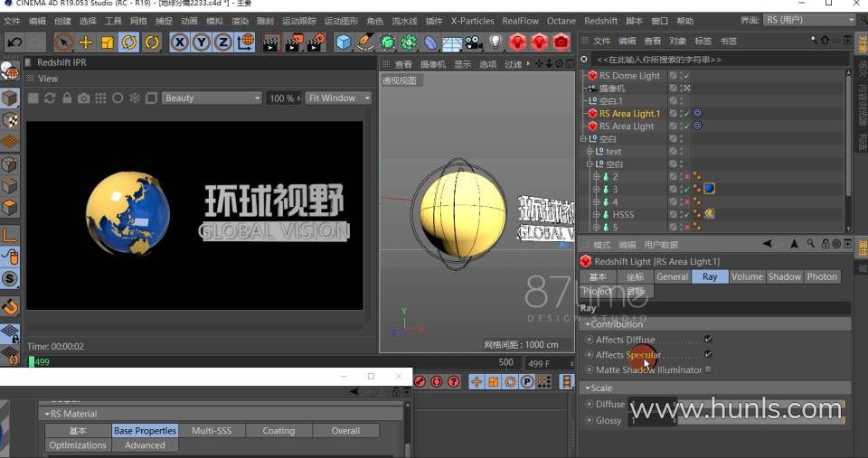Open the Optimizations material tab
Image resolution: width=868 pixels, height=458 pixels.
[x=78, y=444]
